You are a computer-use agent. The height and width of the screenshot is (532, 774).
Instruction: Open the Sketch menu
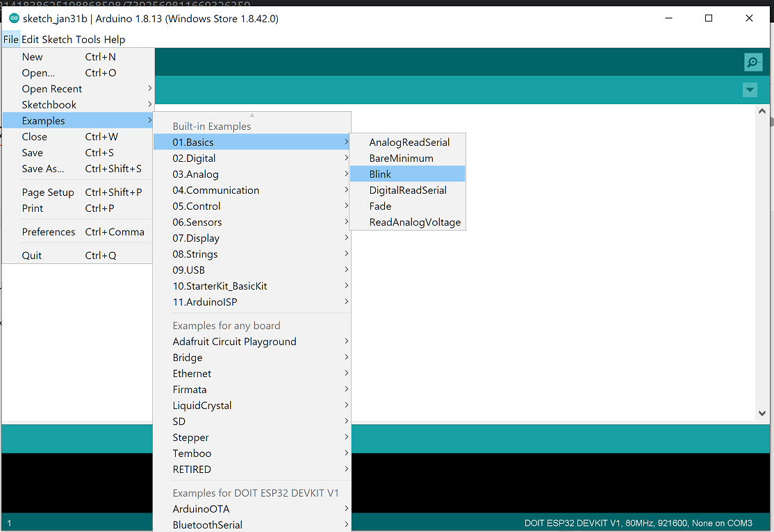pos(57,40)
